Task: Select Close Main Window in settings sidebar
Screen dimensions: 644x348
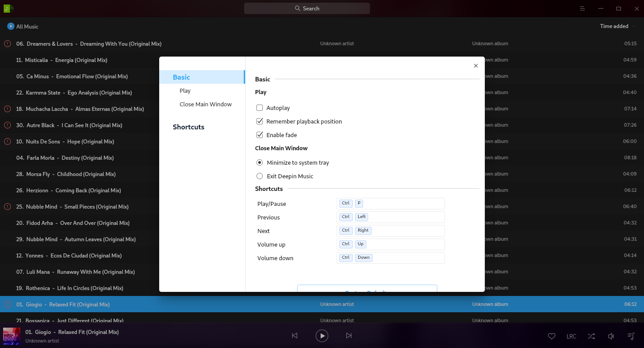Action: pos(205,104)
